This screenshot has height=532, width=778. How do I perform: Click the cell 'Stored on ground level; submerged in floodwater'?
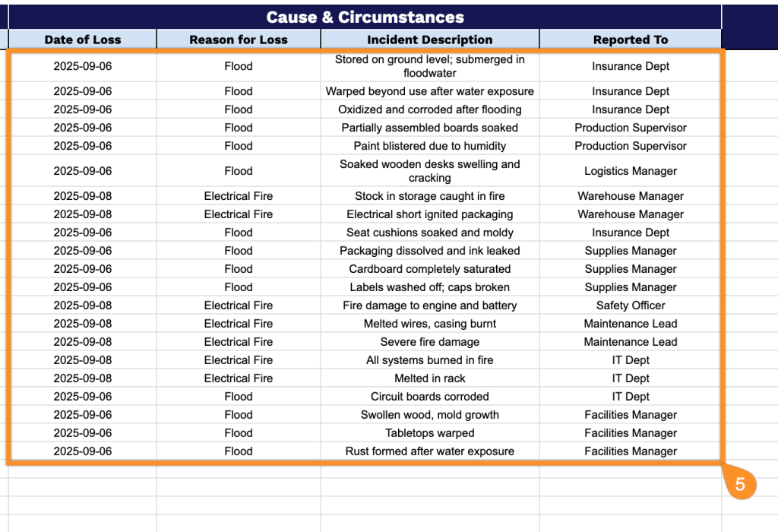tap(430, 66)
